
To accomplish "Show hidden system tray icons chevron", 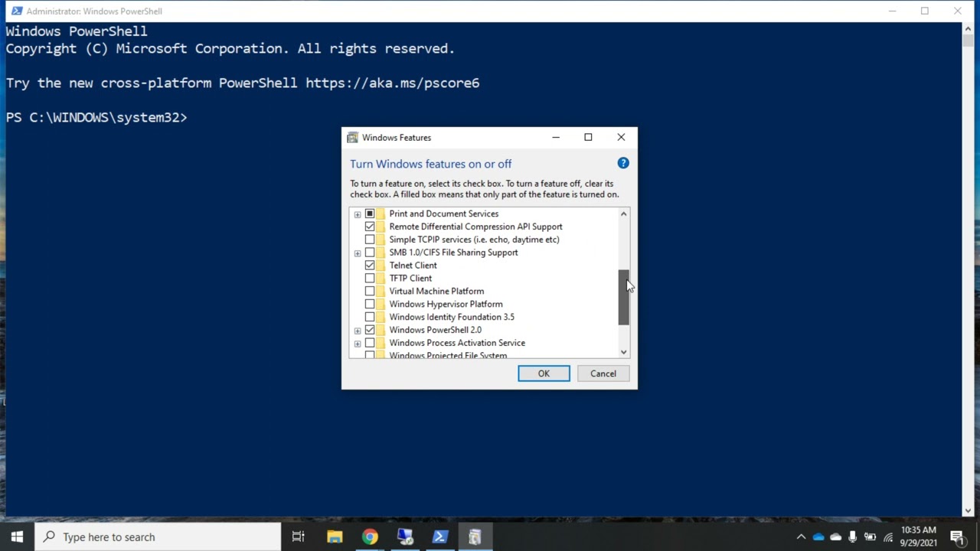I will (801, 537).
